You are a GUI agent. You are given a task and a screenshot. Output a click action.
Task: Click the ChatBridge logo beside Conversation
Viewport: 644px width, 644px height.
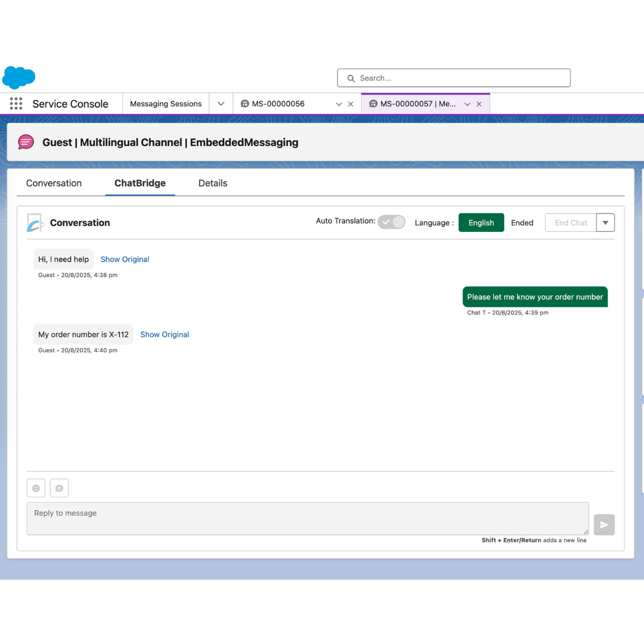(x=35, y=223)
